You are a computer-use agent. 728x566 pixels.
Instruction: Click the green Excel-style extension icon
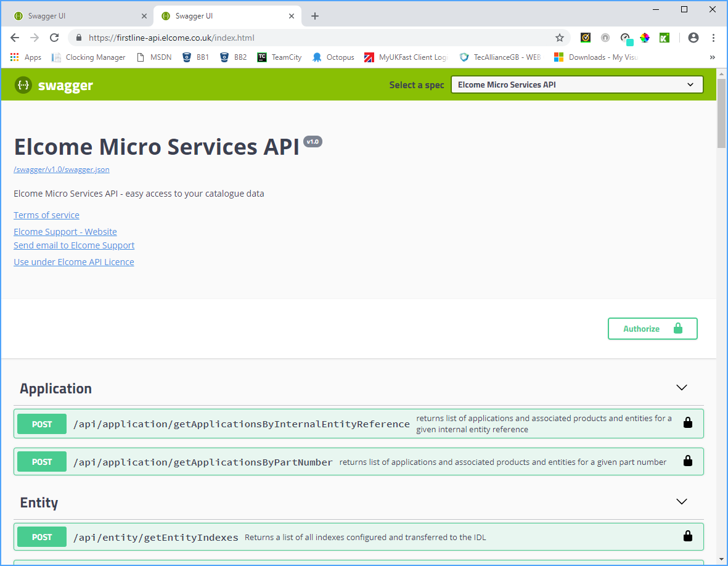665,38
